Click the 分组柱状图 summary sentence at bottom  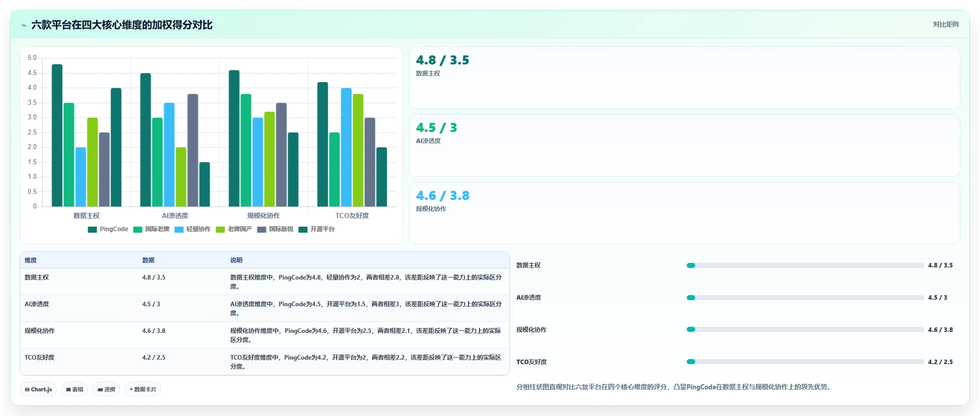675,387
